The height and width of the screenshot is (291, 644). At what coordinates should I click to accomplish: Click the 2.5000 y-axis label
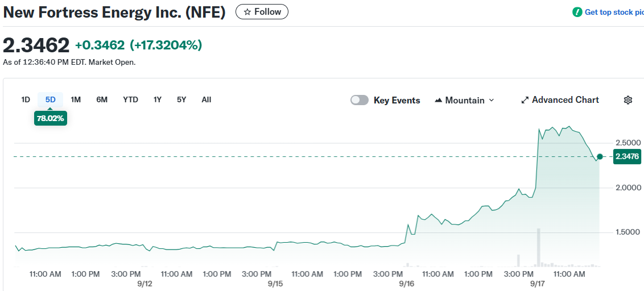pyautogui.click(x=629, y=143)
